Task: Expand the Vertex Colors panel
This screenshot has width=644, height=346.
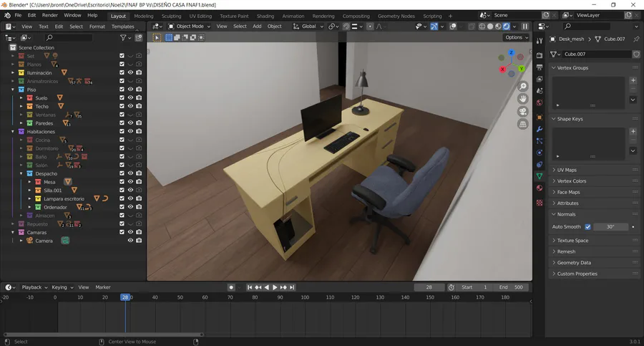Action: click(571, 181)
